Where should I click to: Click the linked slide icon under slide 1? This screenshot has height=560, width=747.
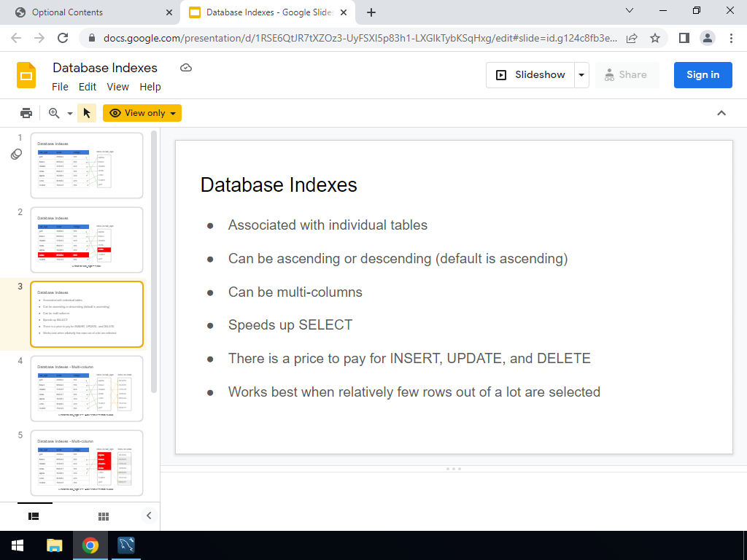(x=16, y=155)
